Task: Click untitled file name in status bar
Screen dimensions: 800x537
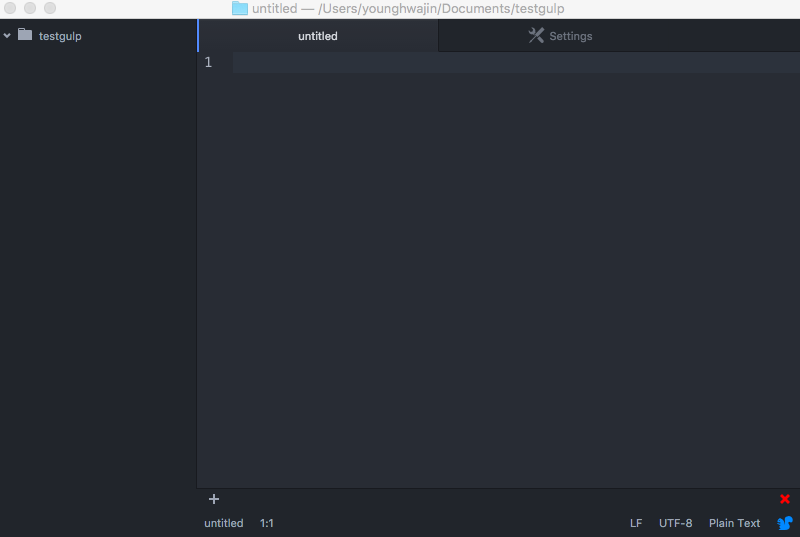Action: (x=223, y=523)
